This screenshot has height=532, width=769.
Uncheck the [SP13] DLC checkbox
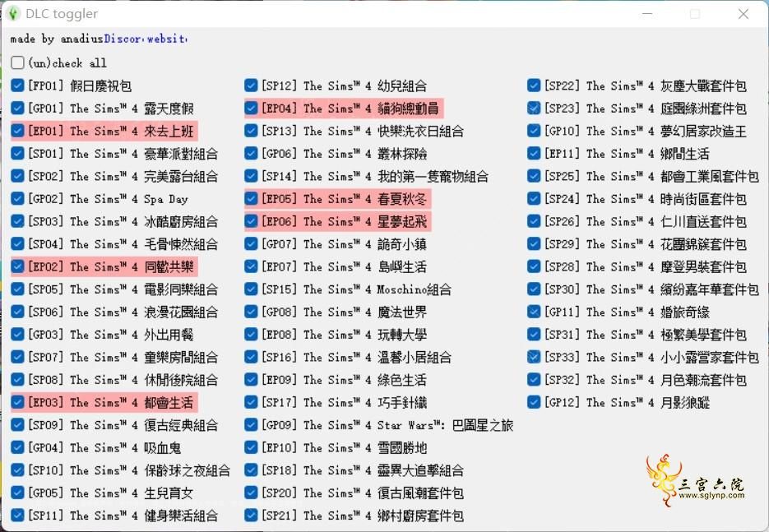[251, 131]
